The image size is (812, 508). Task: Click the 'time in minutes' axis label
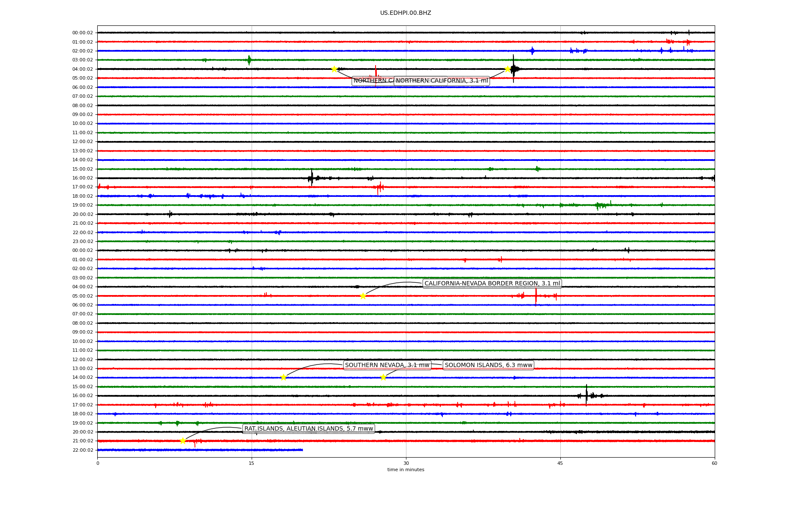point(406,469)
